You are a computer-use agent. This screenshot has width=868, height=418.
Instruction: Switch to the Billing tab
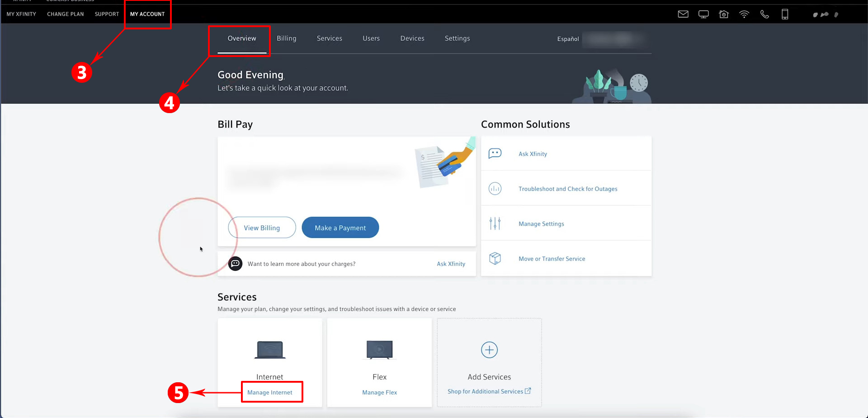[x=286, y=38]
